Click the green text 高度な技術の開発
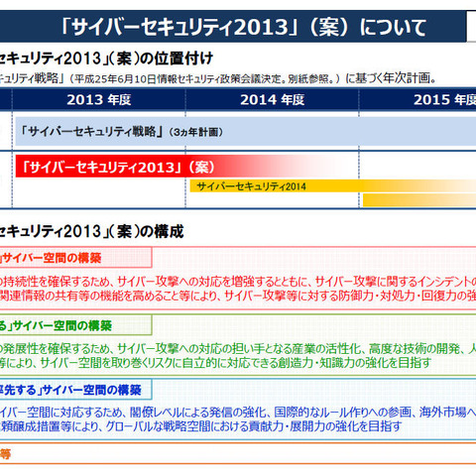 [x=414, y=349]
